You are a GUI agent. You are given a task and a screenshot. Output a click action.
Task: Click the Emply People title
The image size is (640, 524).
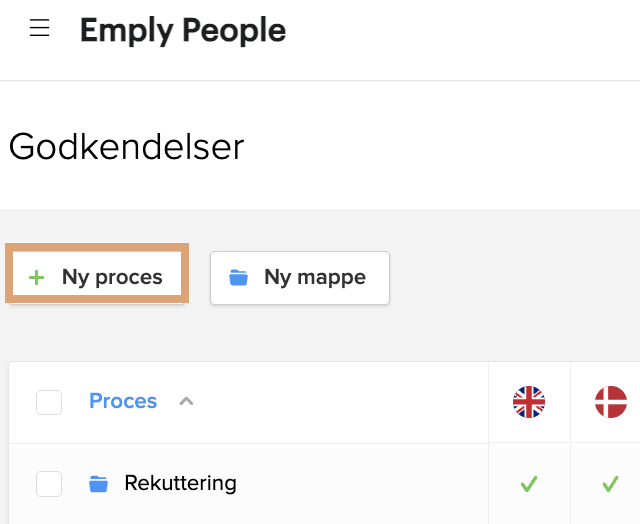[183, 30]
